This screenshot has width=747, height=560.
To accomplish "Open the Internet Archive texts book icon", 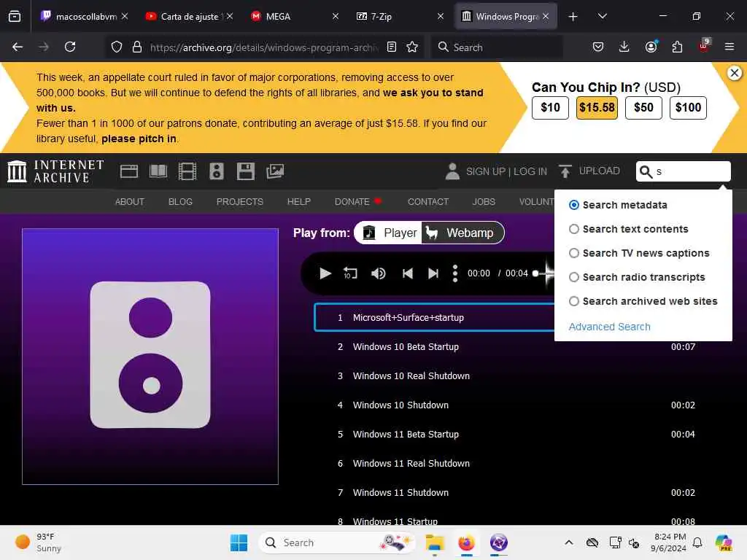I will click(x=158, y=171).
